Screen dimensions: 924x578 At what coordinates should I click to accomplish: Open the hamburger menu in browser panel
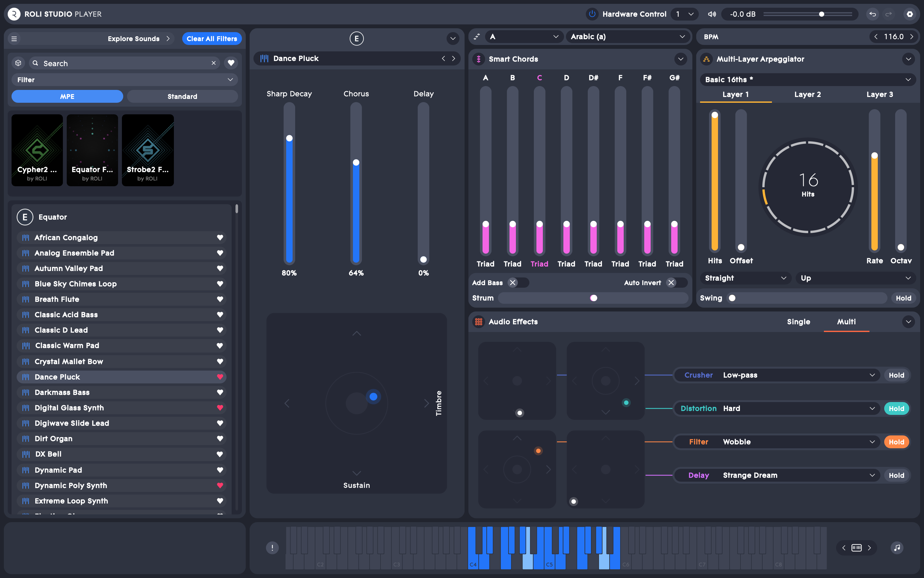coord(14,39)
